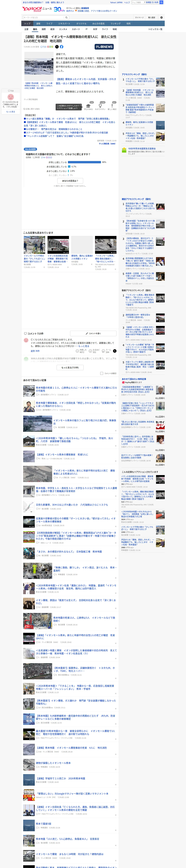
Task: Open the main article photo thumbnail
Action: pyautogui.click(x=39, y=66)
